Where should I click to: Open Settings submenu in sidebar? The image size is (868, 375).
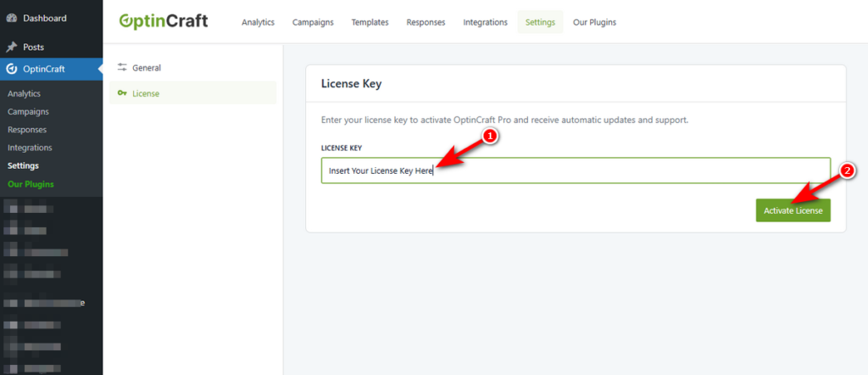point(23,165)
